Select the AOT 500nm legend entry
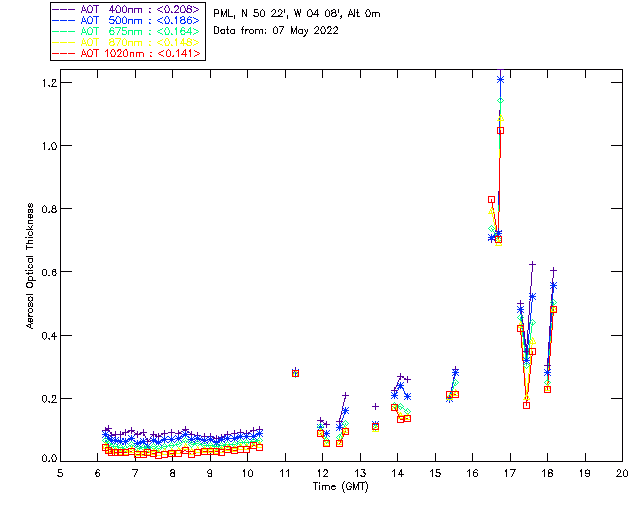The height and width of the screenshot is (512, 640). click(x=140, y=19)
